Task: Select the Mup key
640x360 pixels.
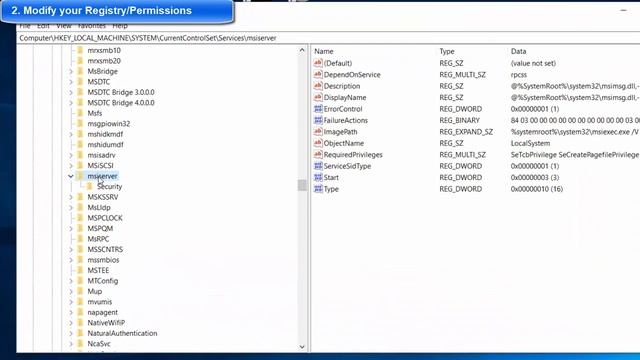Action: pyautogui.click(x=95, y=291)
